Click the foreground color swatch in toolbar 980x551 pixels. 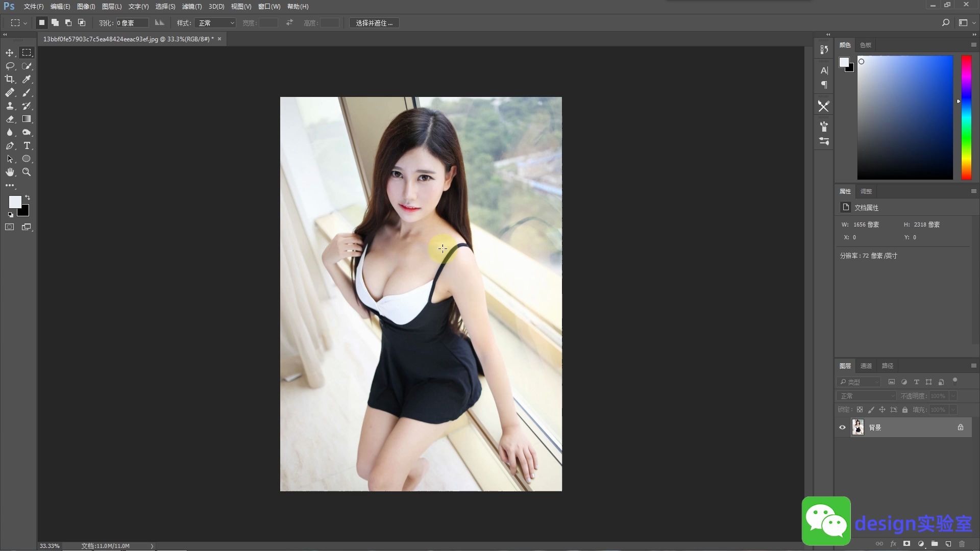pos(14,202)
